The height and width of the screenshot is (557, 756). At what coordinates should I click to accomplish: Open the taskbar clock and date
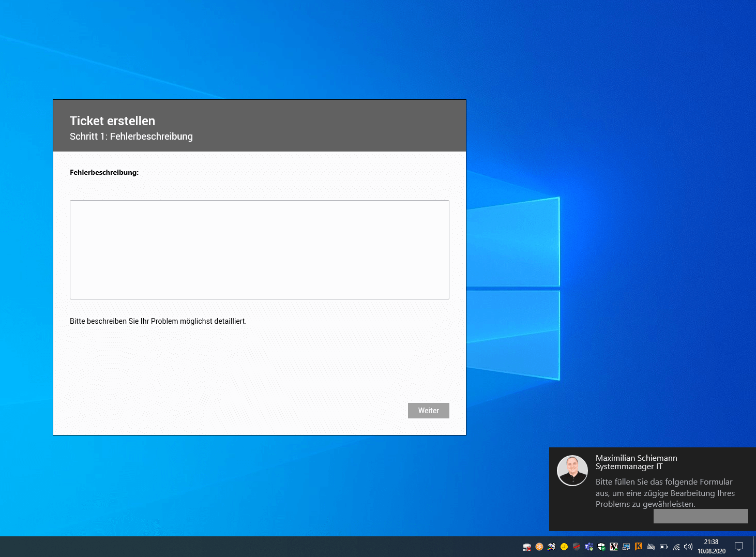711,547
